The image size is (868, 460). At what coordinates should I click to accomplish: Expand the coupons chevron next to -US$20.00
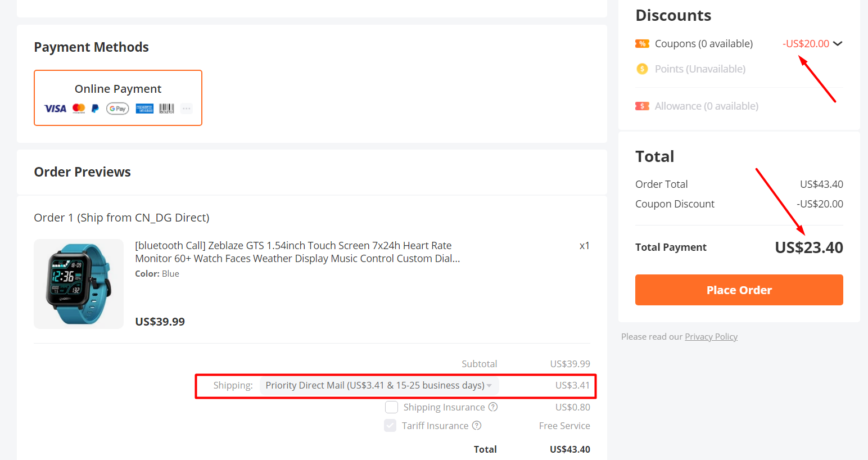click(x=838, y=43)
